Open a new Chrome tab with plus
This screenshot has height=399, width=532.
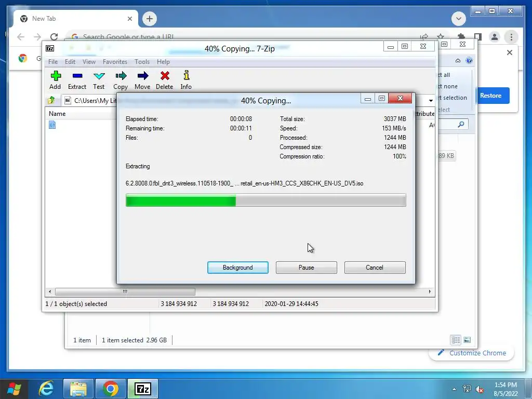click(150, 19)
